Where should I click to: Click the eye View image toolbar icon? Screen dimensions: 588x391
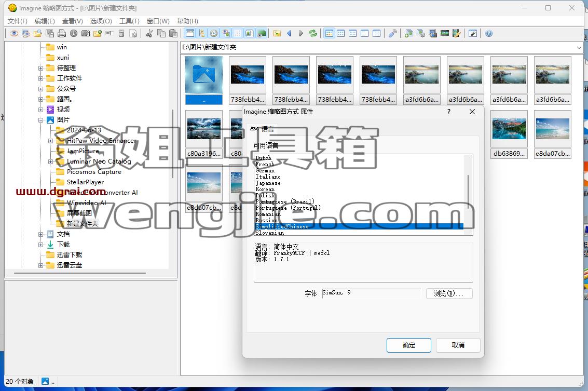tap(14, 33)
